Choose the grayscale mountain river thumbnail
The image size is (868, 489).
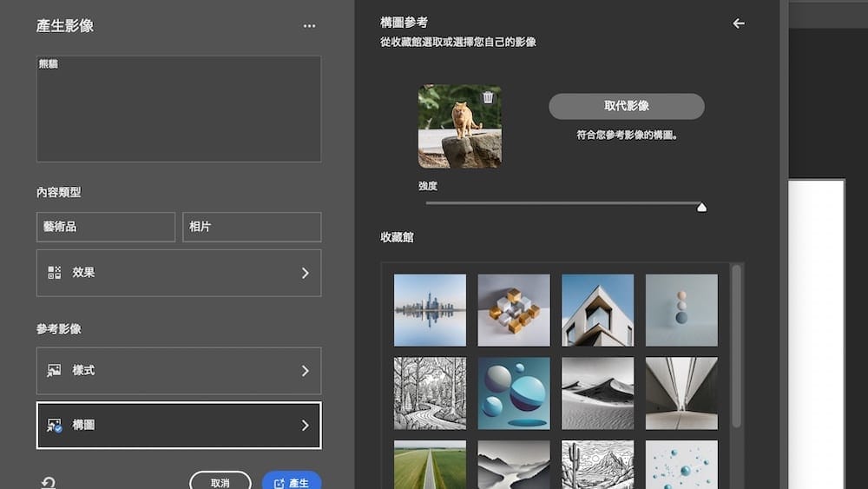tap(514, 465)
